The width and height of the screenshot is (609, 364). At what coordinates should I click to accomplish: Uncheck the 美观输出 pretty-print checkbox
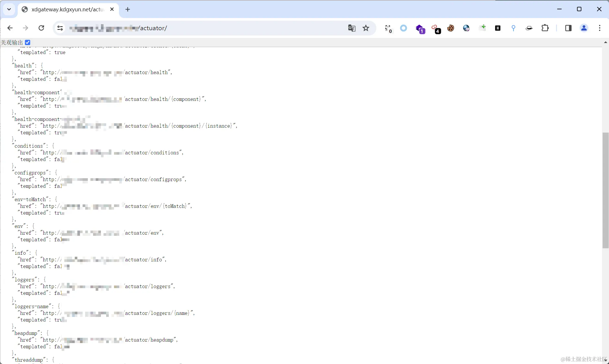point(28,42)
